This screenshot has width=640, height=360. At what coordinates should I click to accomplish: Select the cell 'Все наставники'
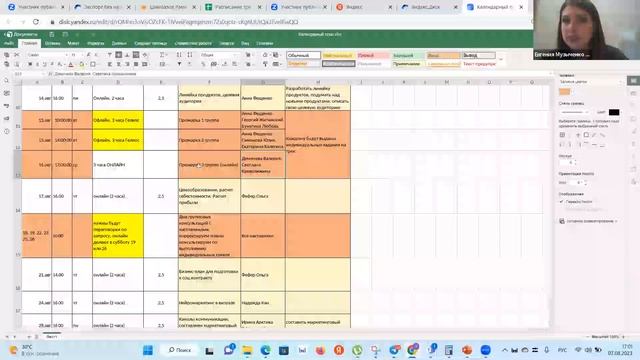263,236
